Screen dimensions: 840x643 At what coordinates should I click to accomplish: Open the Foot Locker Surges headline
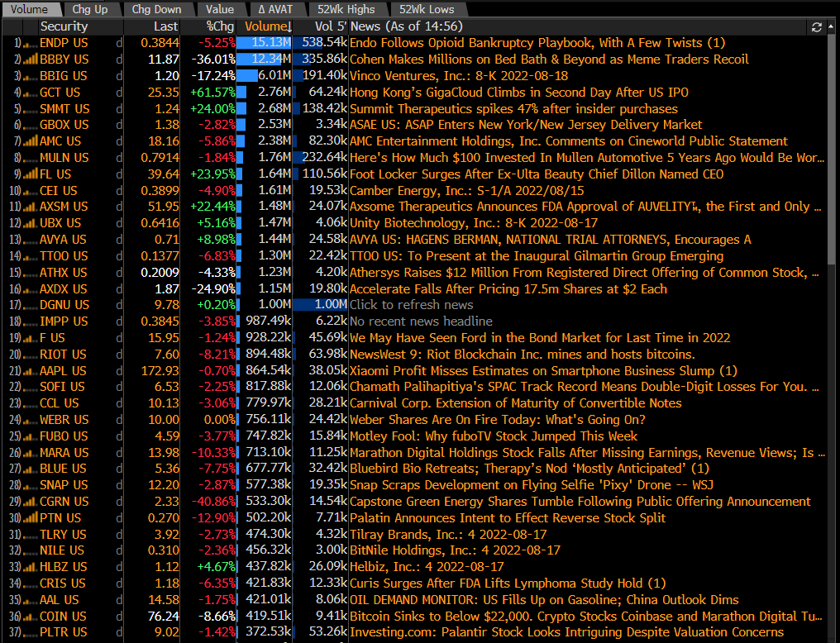[537, 174]
